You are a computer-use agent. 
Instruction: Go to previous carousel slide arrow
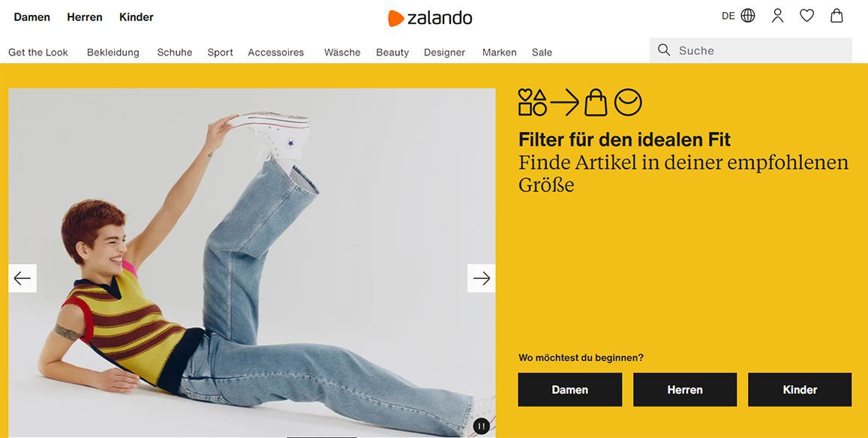tap(23, 278)
